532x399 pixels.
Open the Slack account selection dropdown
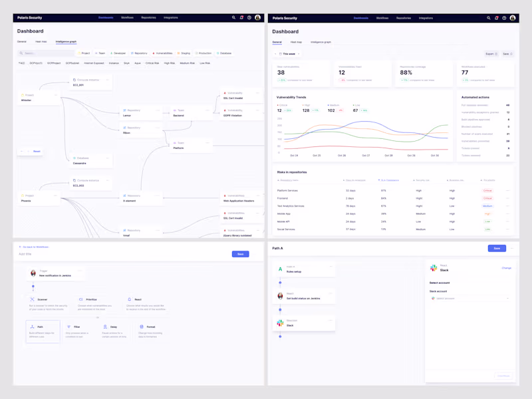point(470,299)
